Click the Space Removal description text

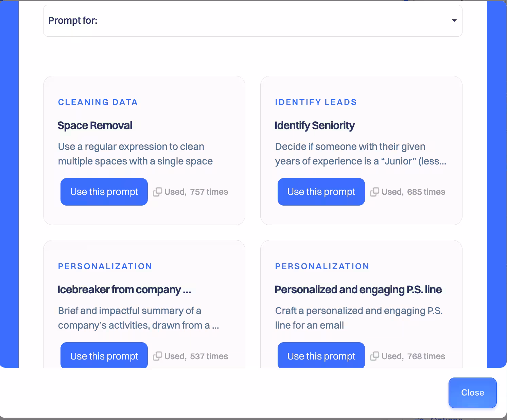click(135, 154)
